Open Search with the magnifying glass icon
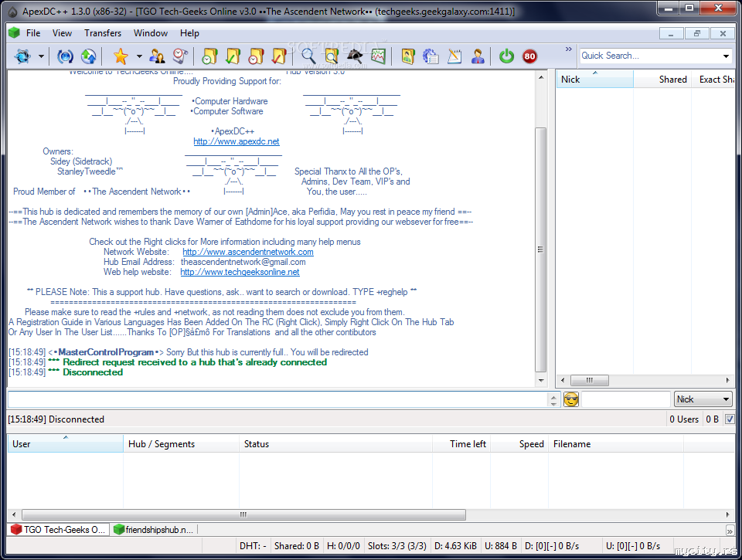This screenshot has width=742, height=560. (x=308, y=56)
